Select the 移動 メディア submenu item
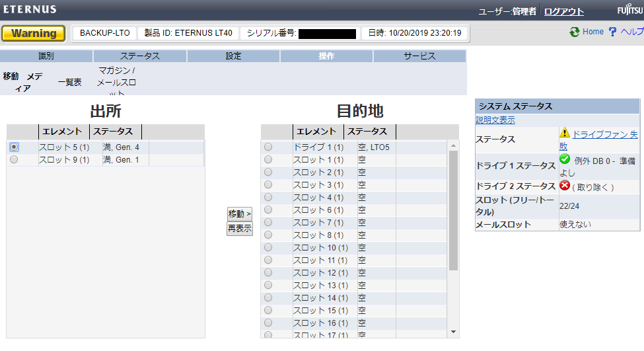Screen dimensions: 644x351 pos(22,82)
